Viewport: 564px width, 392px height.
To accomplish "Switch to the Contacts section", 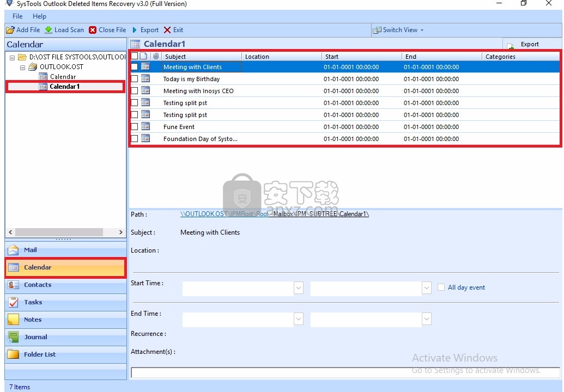I will click(66, 285).
